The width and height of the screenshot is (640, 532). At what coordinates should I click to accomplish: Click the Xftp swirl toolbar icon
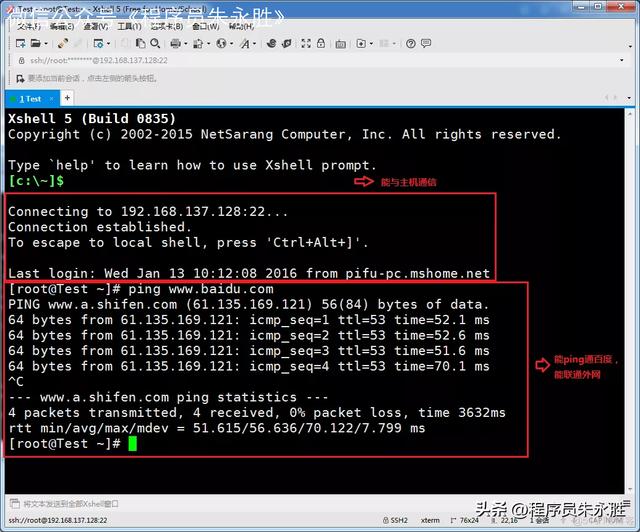click(x=271, y=43)
